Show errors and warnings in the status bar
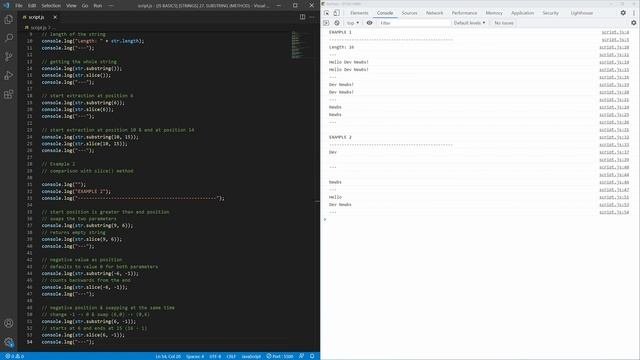Image resolution: width=640 pixels, height=360 pixels. tap(14, 356)
